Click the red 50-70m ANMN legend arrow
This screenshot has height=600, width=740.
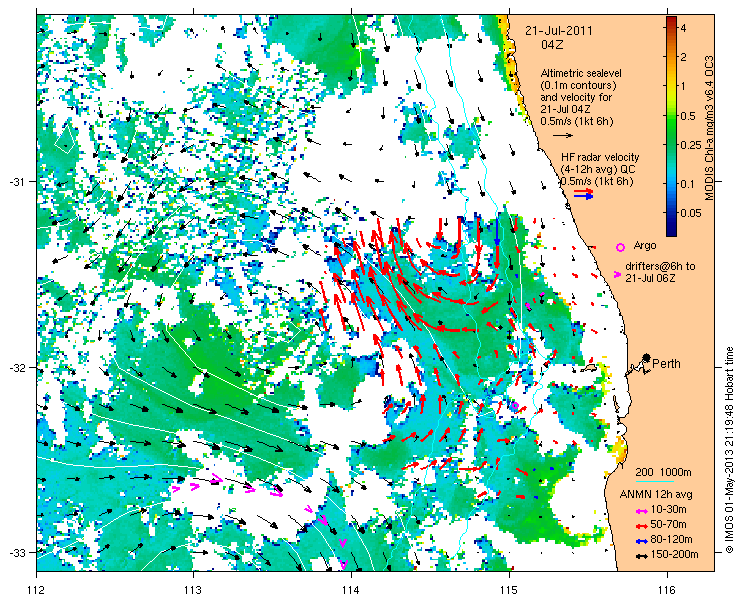pos(641,525)
